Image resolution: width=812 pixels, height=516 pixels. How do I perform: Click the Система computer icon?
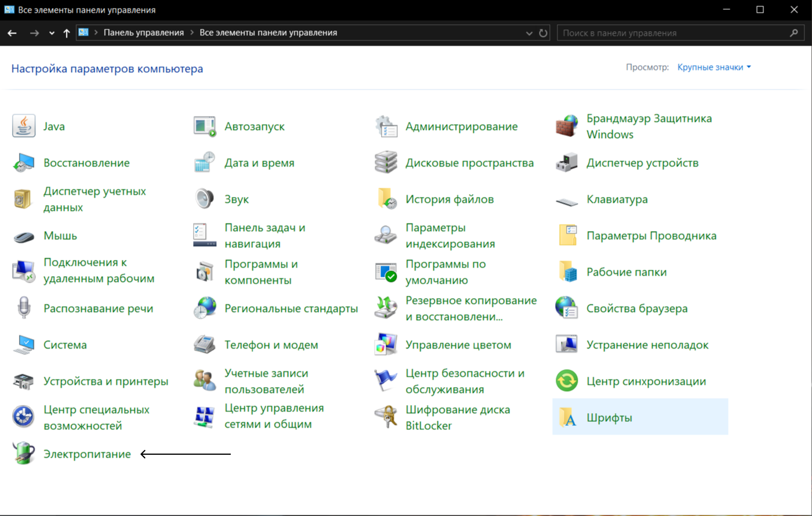24,345
